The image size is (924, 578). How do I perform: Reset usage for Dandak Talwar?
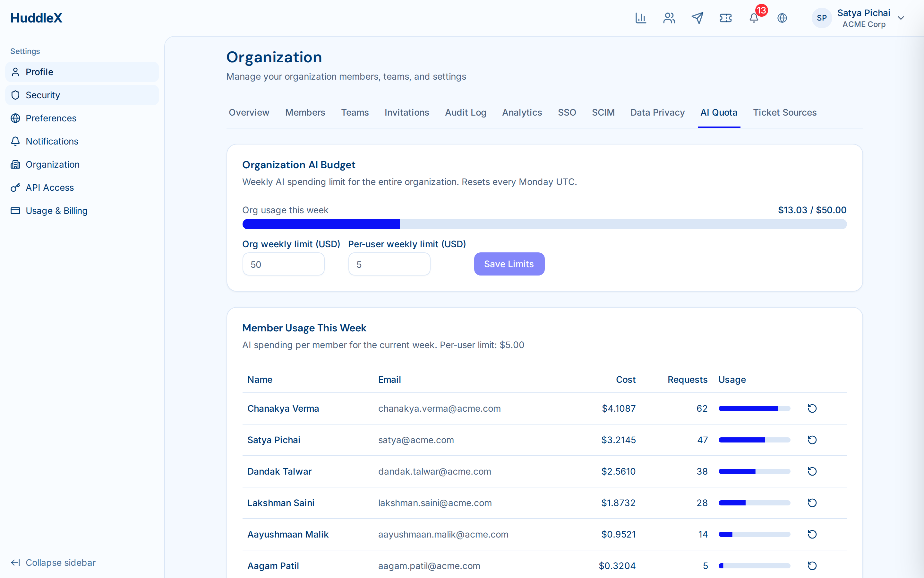coord(812,471)
